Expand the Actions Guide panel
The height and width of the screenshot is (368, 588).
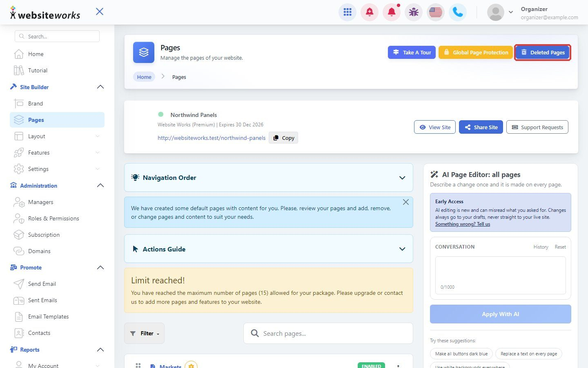click(x=269, y=249)
